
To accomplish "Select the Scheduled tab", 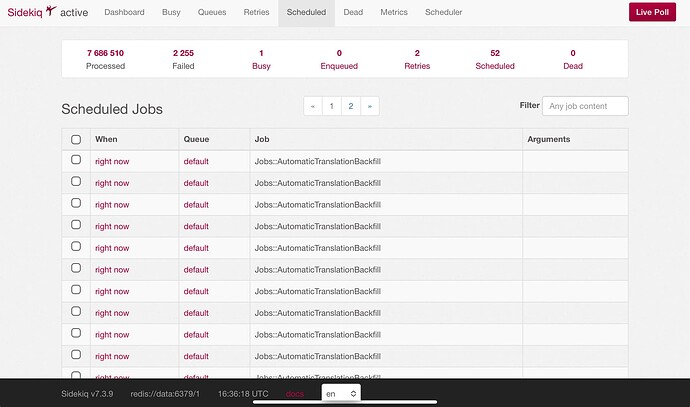I will (306, 12).
